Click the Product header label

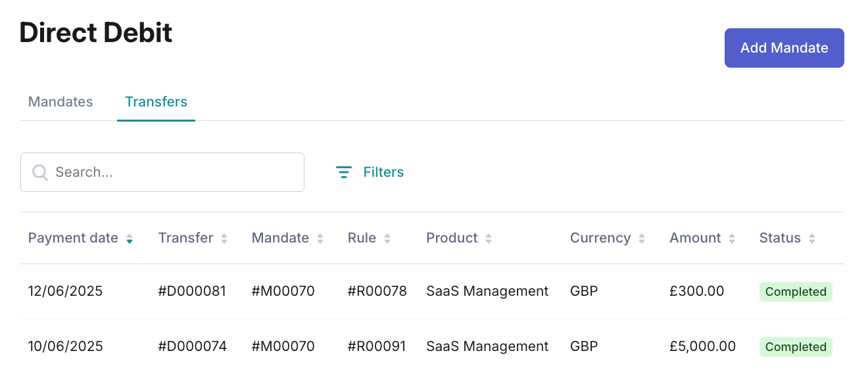[x=452, y=238]
